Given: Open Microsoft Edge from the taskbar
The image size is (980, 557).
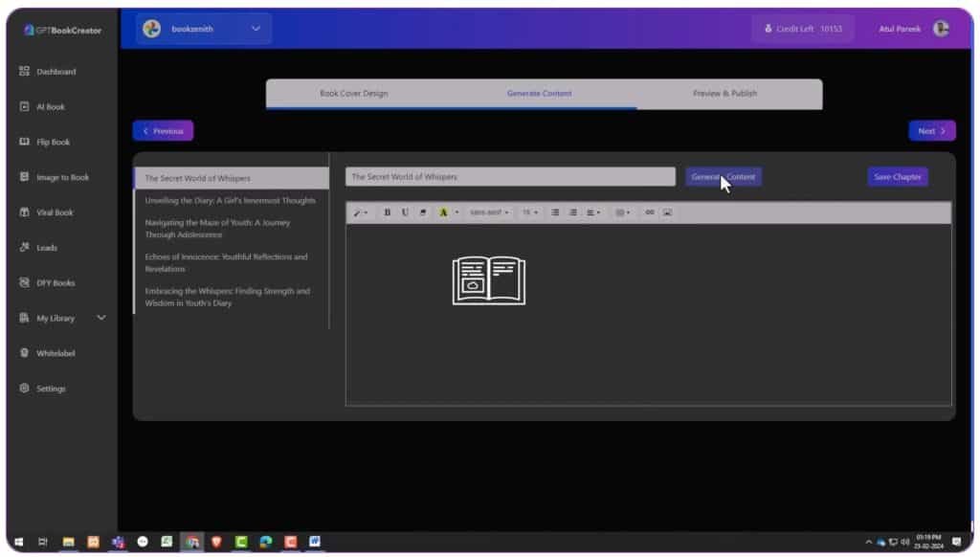Looking at the screenshot, I should [266, 542].
